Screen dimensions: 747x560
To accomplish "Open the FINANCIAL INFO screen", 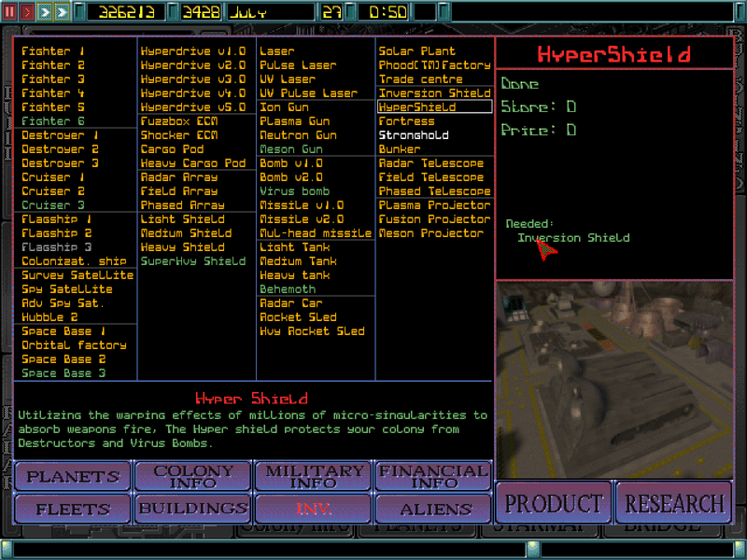I will point(432,477).
